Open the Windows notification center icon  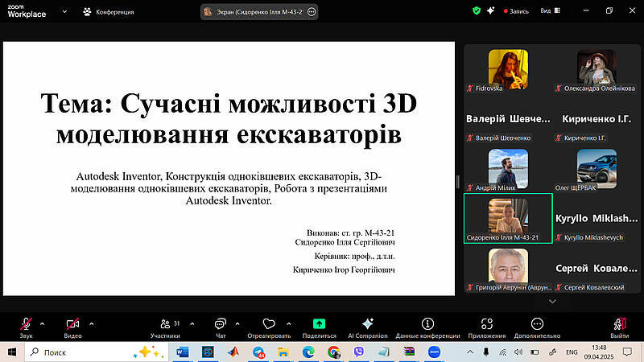[628, 352]
